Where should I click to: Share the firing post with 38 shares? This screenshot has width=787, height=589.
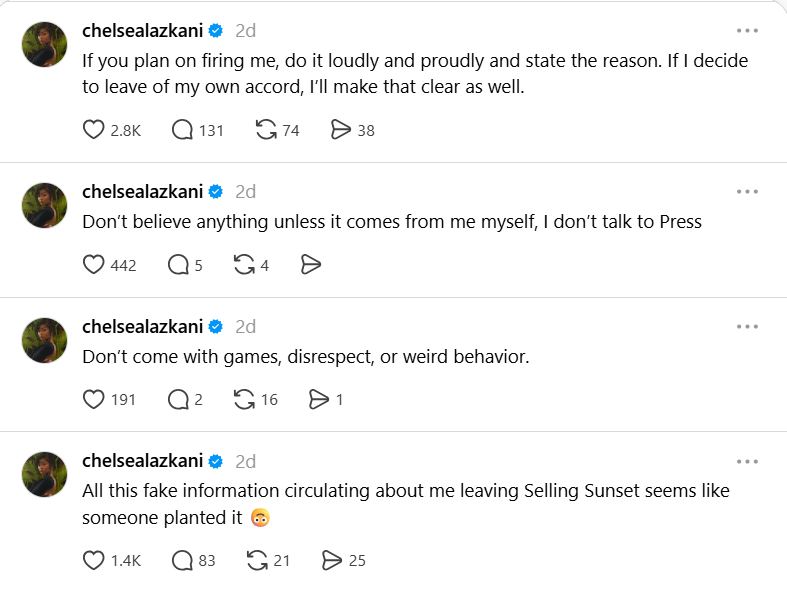pos(341,130)
